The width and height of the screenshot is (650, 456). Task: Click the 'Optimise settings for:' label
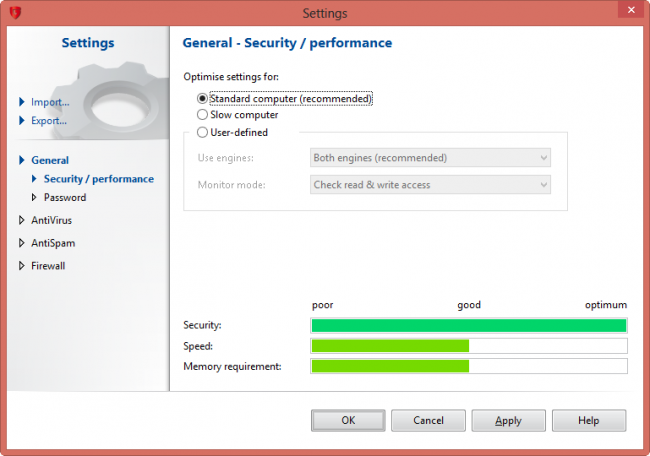tap(231, 77)
